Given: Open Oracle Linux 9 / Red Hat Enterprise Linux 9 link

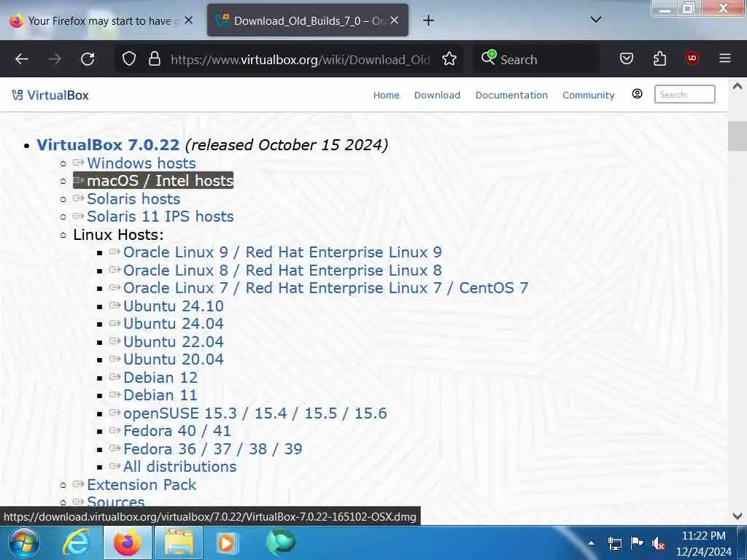Looking at the screenshot, I should click(282, 252).
